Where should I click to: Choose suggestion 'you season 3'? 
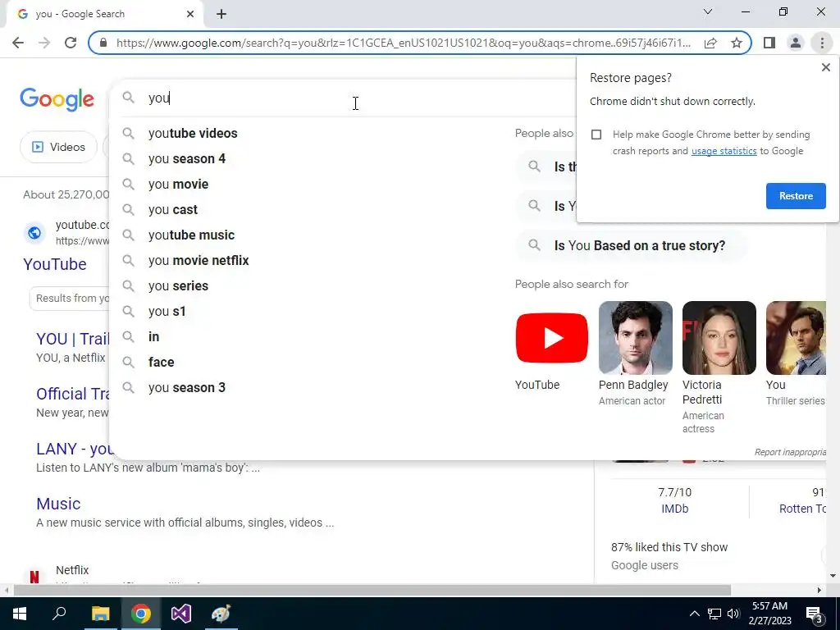(x=187, y=388)
